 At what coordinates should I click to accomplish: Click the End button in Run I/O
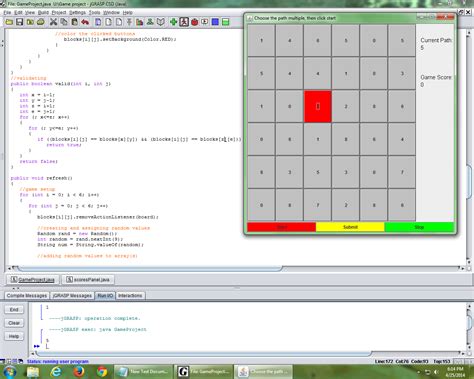point(14,309)
